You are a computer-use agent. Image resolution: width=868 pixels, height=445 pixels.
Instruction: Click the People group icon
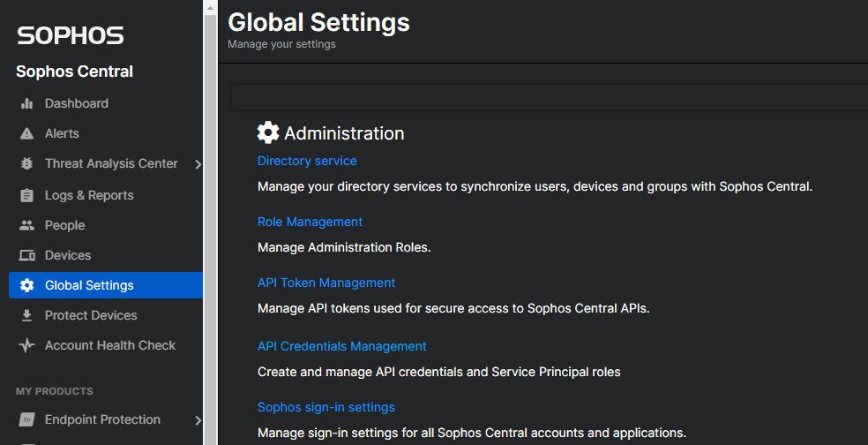[x=26, y=225]
